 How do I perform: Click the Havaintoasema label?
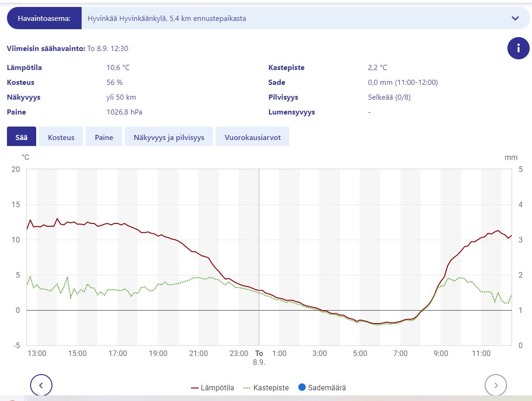point(44,19)
